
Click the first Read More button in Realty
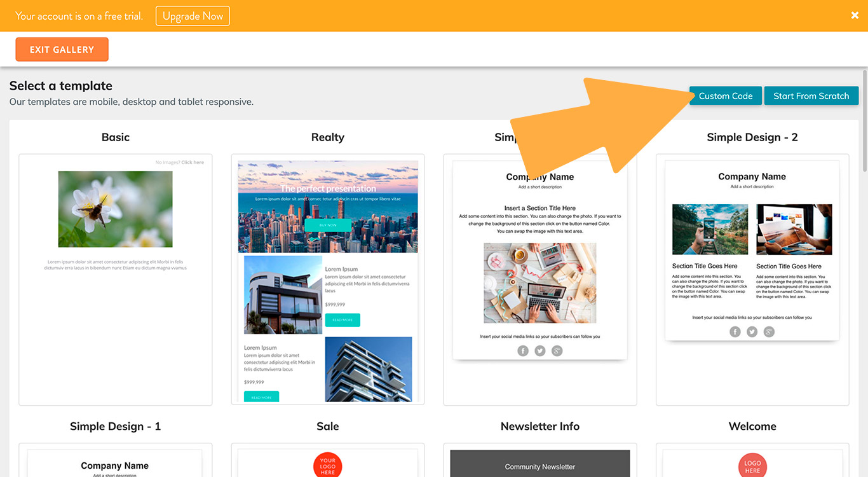click(342, 320)
